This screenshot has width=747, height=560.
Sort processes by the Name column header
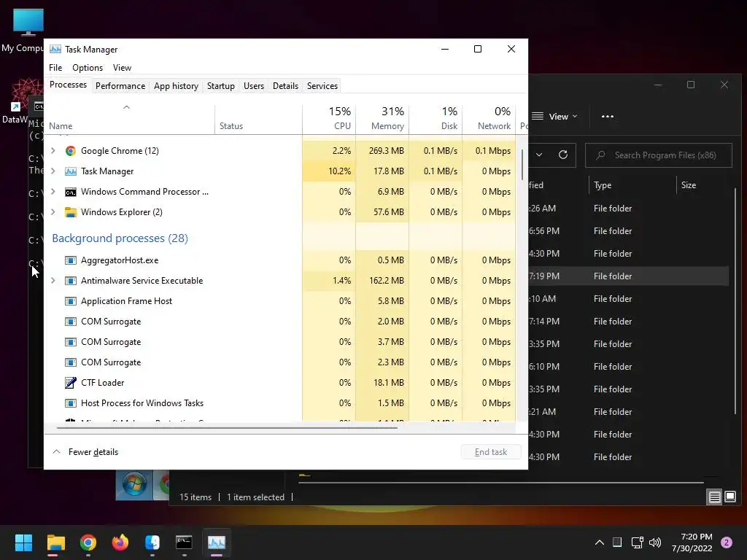(x=129, y=120)
